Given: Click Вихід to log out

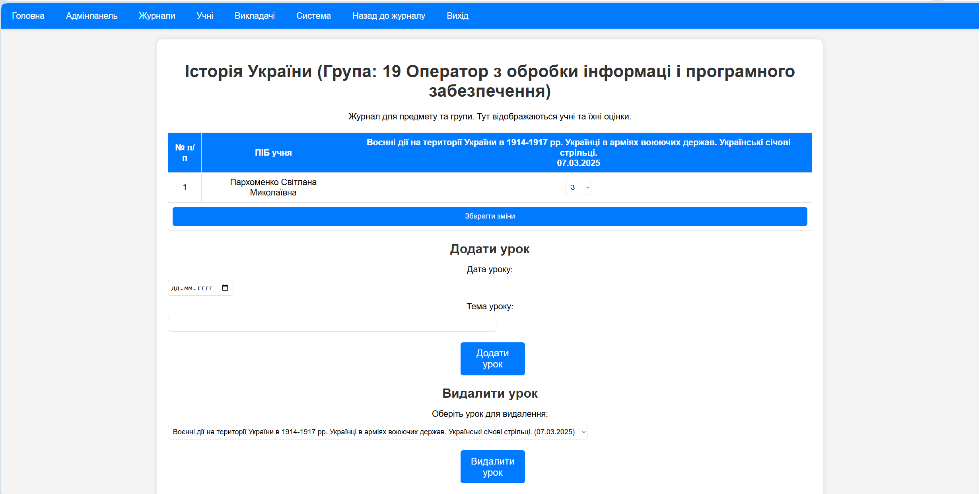Looking at the screenshot, I should [x=457, y=16].
